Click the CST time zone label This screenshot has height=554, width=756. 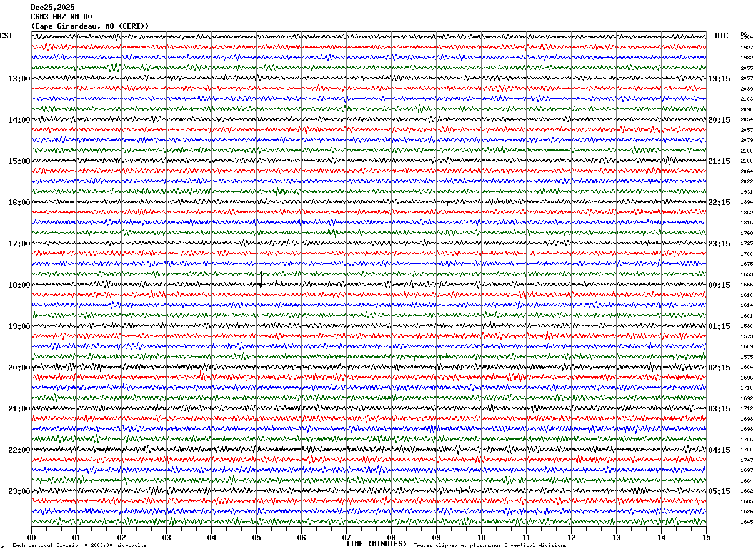pyautogui.click(x=6, y=36)
